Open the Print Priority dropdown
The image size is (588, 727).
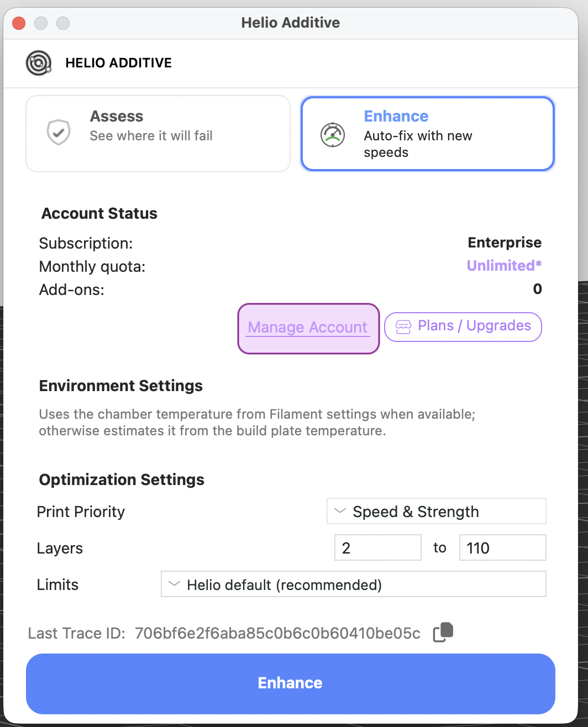point(436,512)
